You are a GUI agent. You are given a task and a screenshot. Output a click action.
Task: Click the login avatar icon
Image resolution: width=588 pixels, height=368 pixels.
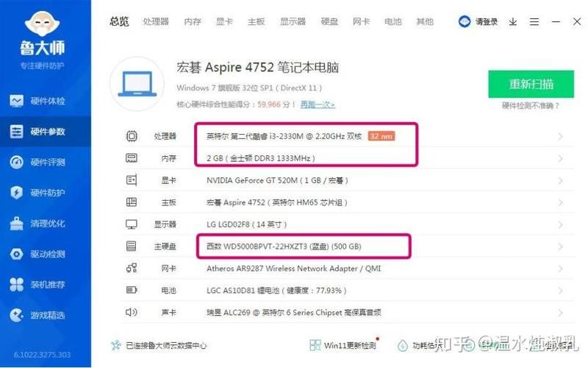465,22
